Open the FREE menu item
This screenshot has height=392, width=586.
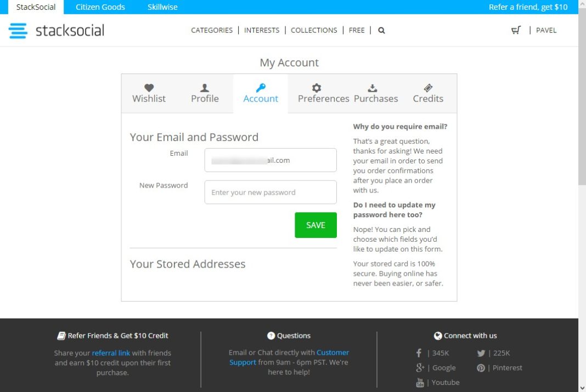pos(357,30)
